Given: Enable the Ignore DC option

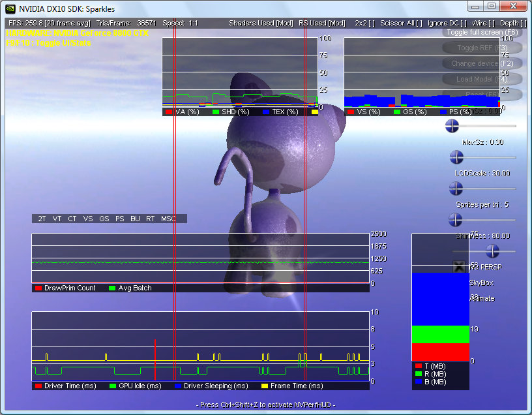Looking at the screenshot, I should (448, 23).
